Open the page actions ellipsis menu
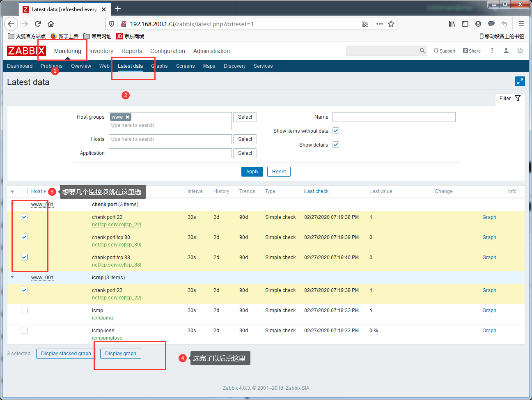The image size is (532, 400). tap(380, 24)
